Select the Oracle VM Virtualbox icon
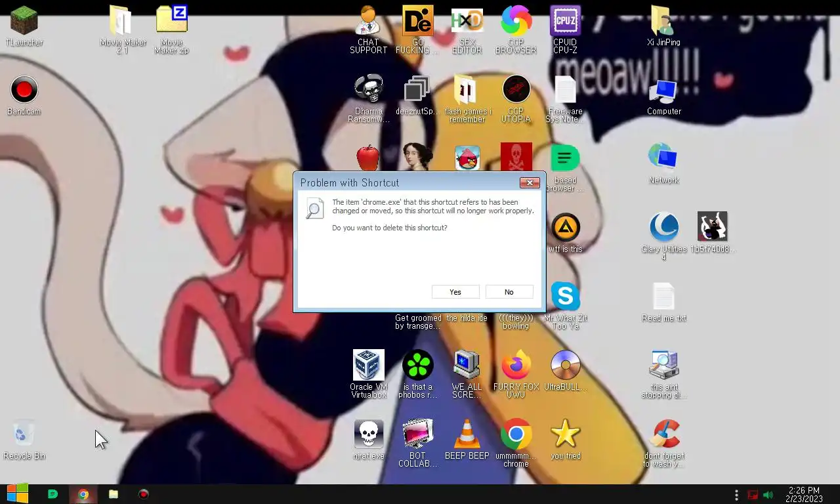840x504 pixels. coord(368,374)
